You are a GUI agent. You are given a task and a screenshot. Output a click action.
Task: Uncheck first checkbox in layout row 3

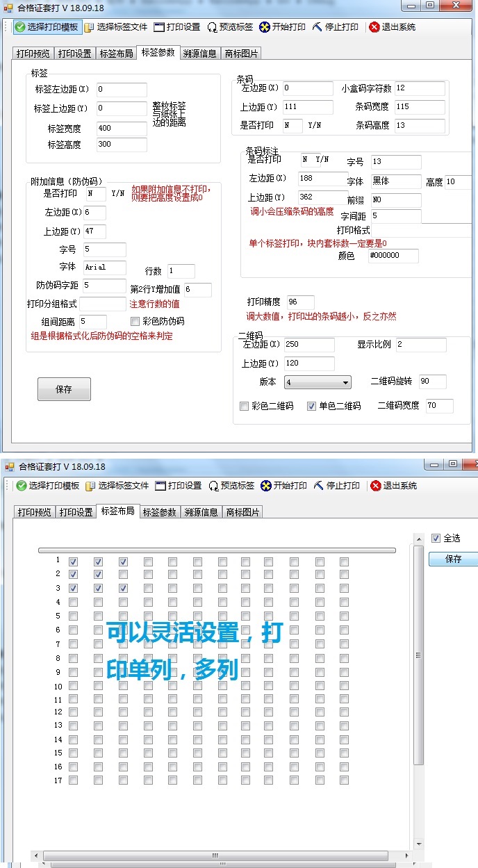[74, 589]
